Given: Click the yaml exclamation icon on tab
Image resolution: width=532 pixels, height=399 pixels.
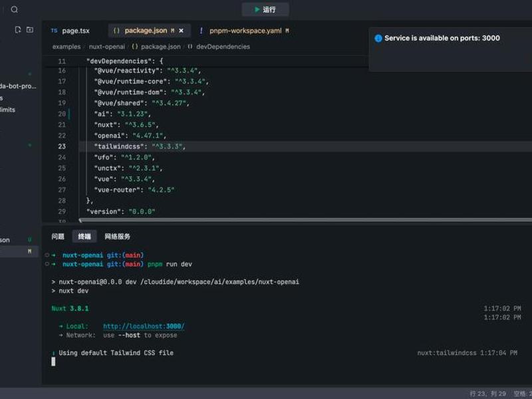Looking at the screenshot, I should [201, 31].
